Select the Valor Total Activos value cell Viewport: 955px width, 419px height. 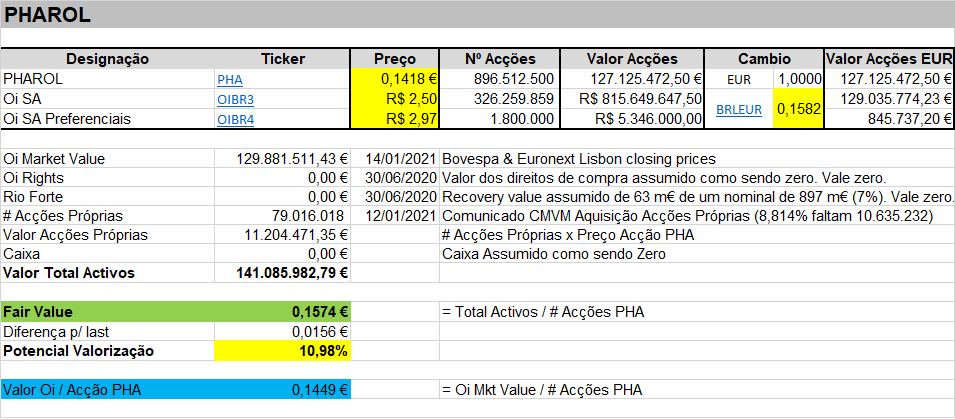[x=283, y=273]
